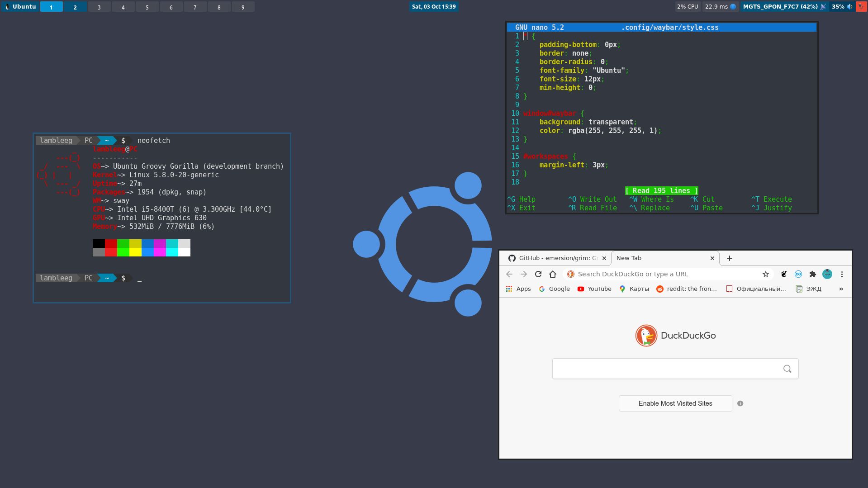Screen dimensions: 868x488
Task: Click the GNOME foot extension icon near address bar
Action: pos(783,274)
